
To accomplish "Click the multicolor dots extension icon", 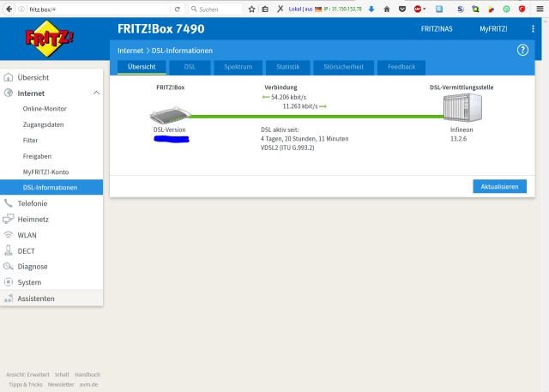I will pyautogui.click(x=492, y=9).
